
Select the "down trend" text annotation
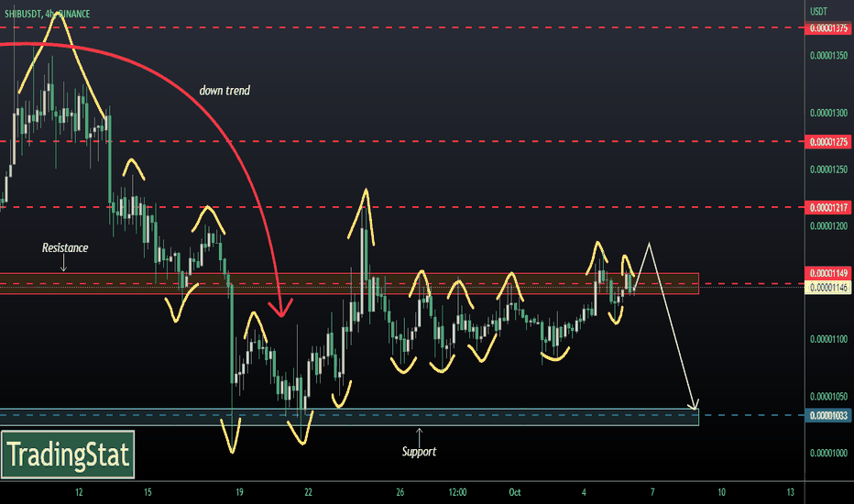tap(224, 91)
